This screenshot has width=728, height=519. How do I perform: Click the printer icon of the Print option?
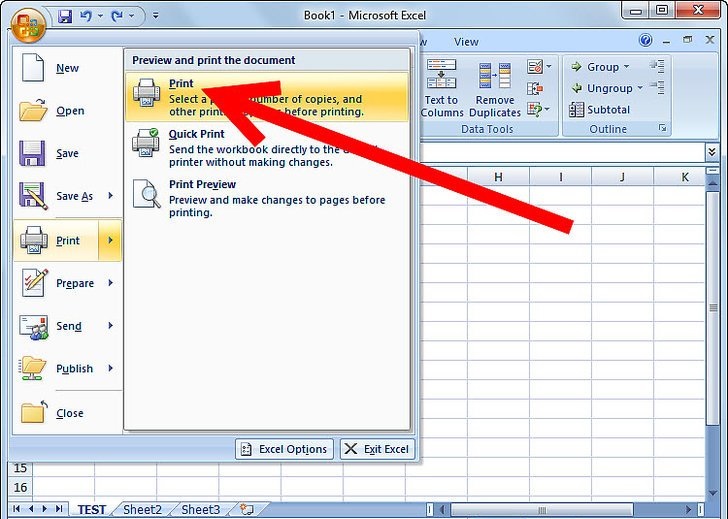147,92
